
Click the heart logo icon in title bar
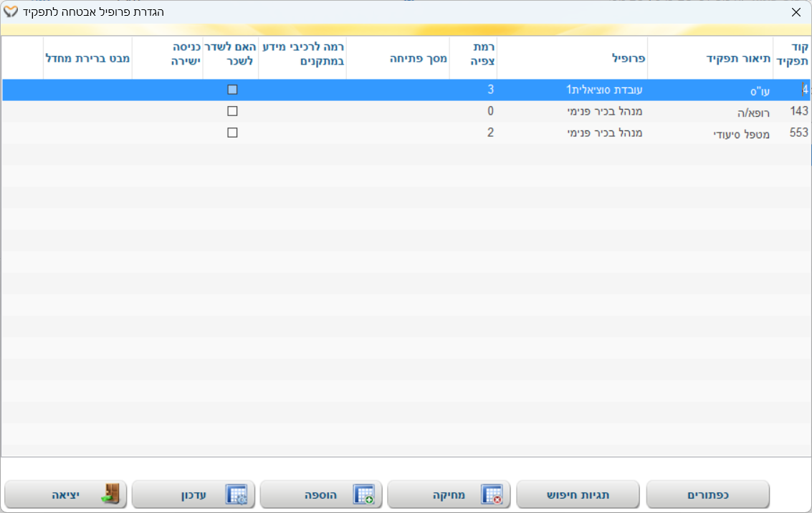[x=11, y=12]
